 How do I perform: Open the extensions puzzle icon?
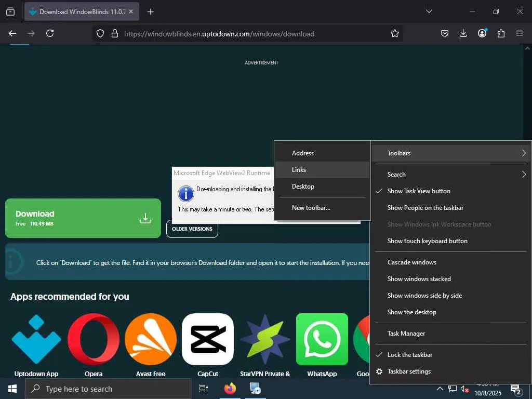501,33
